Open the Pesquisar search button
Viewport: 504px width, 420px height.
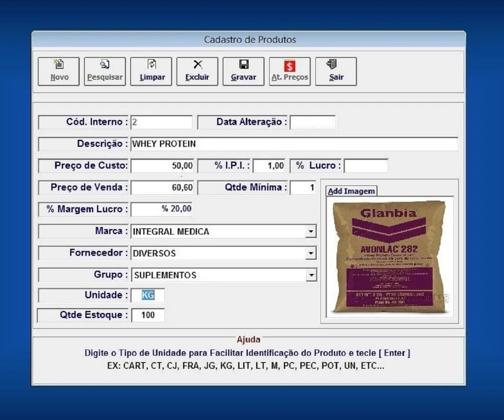tap(105, 72)
